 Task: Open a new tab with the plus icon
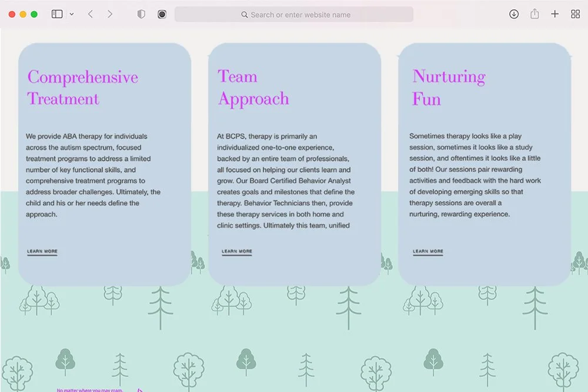click(x=555, y=14)
